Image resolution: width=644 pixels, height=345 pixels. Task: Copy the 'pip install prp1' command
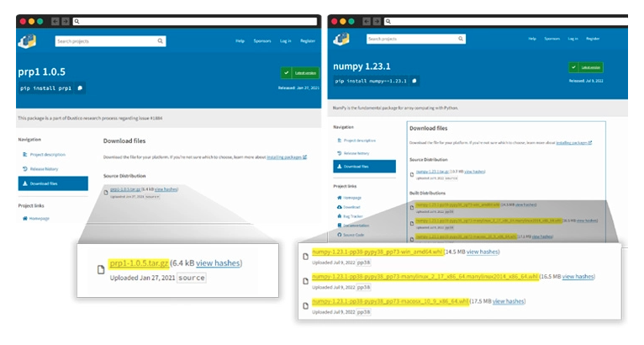(x=80, y=88)
